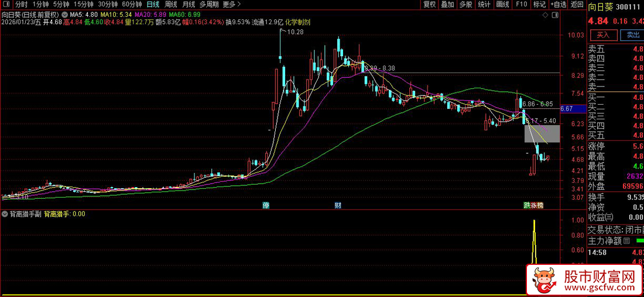The width and height of the screenshot is (644, 297).
Task: Click the 向日葵 stock name header
Action: pyautogui.click(x=600, y=6)
